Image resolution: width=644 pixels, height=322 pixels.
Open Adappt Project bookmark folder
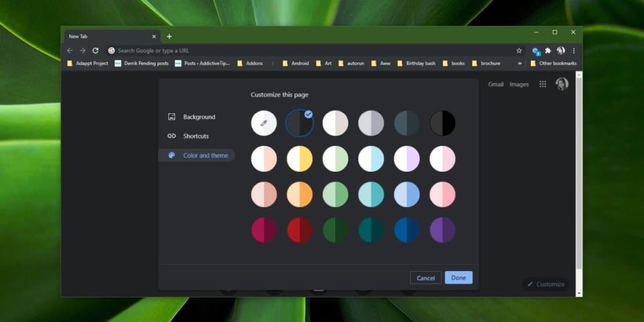point(87,64)
